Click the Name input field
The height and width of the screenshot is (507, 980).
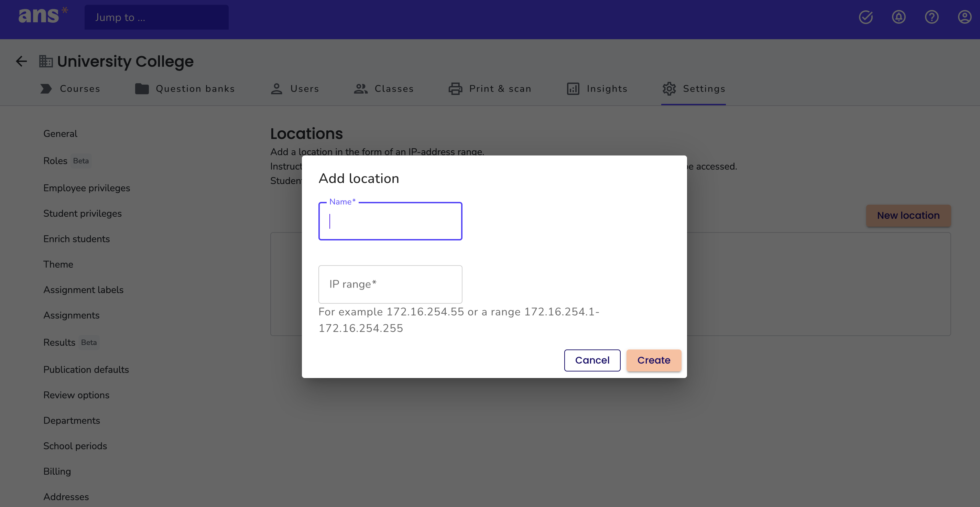pyautogui.click(x=390, y=221)
